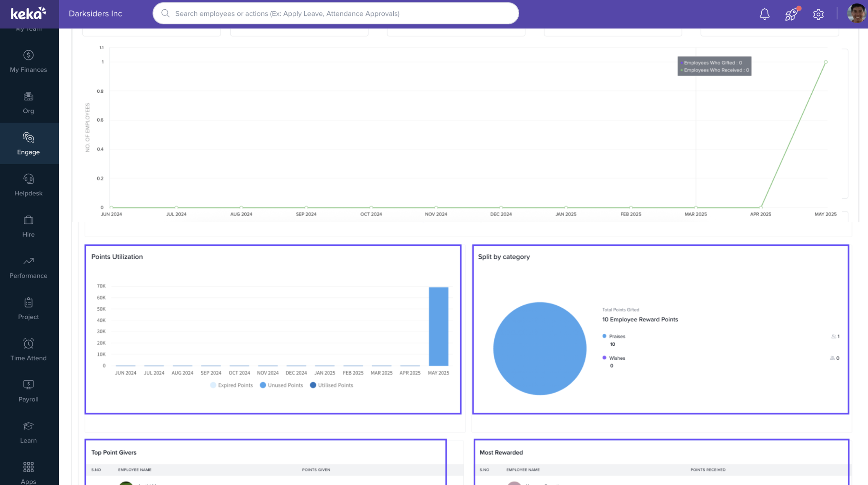Open the Learn sidebar menu
This screenshot has width=868, height=485.
tap(29, 433)
